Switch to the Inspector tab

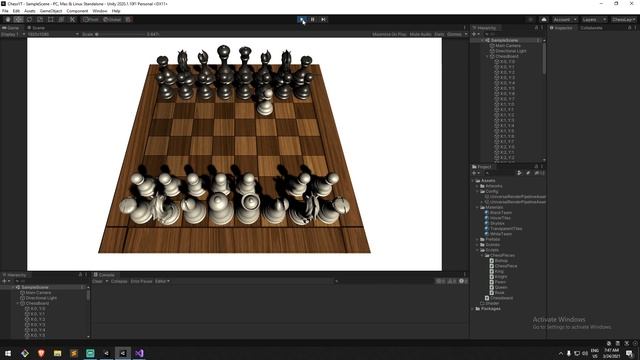pos(561,28)
